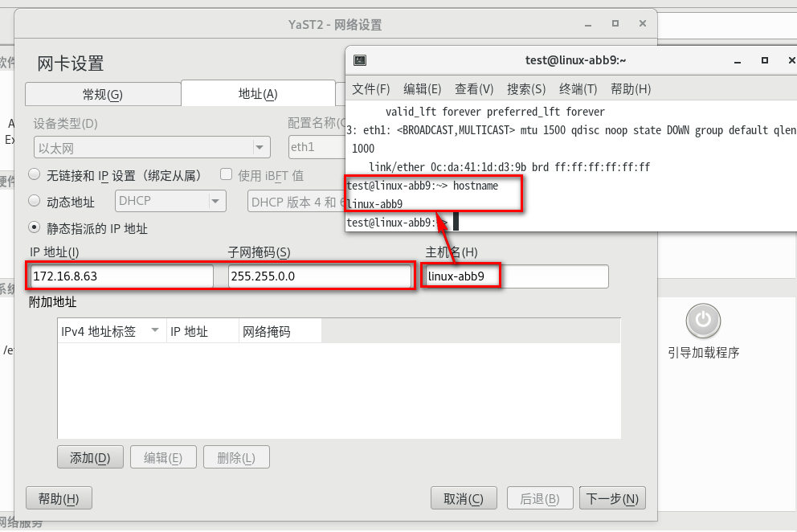Screen dimensions: 797x532
Task: Open the terminal Search (搜索) menu
Action: tap(526, 89)
